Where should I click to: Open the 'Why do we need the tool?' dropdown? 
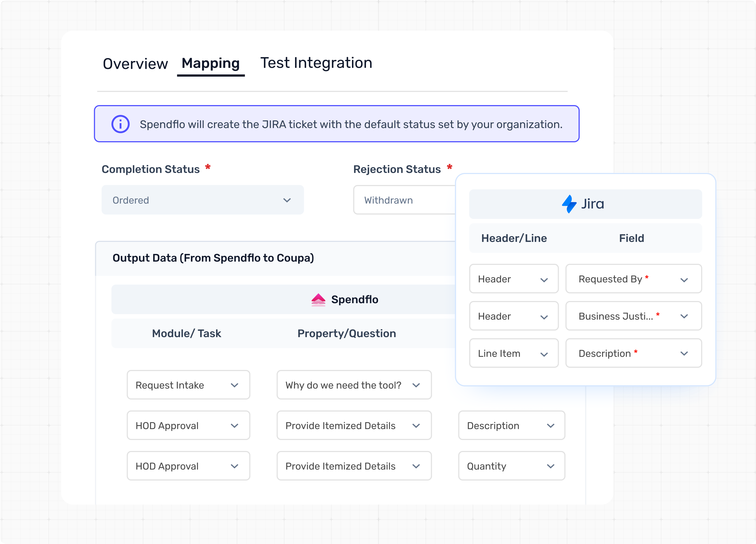click(x=354, y=385)
